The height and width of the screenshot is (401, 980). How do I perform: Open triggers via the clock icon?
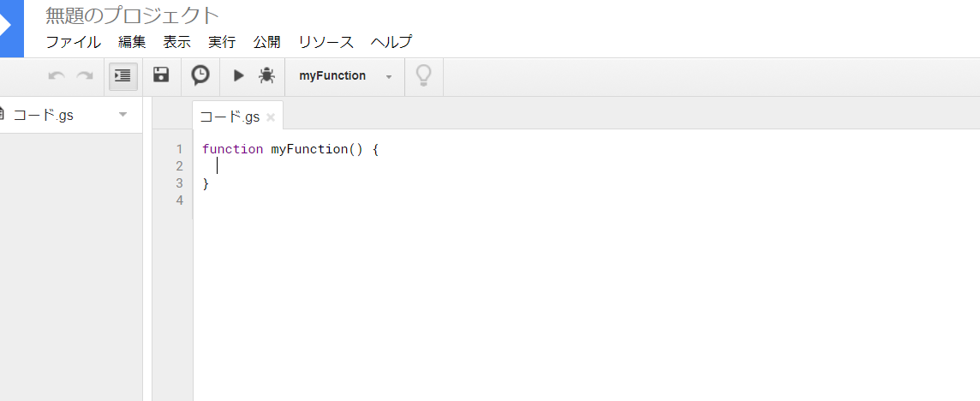200,75
